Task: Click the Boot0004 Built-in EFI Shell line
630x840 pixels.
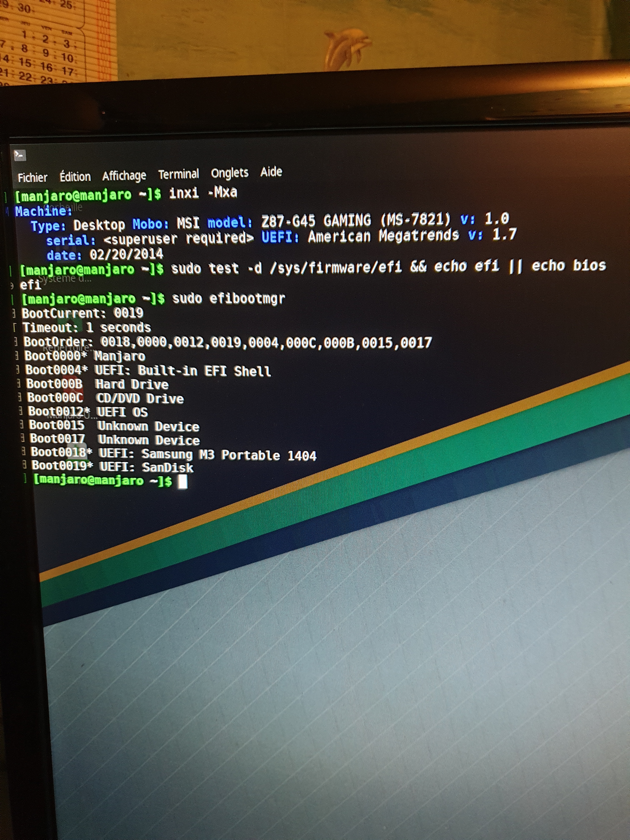Action: point(148,371)
